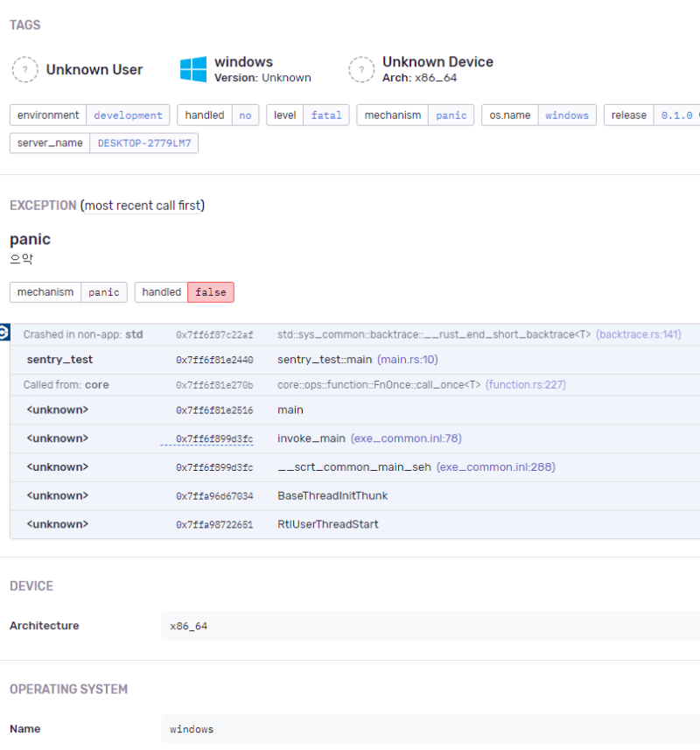Toggle the 'most recent call first' order
700x750 pixels.
143,206
